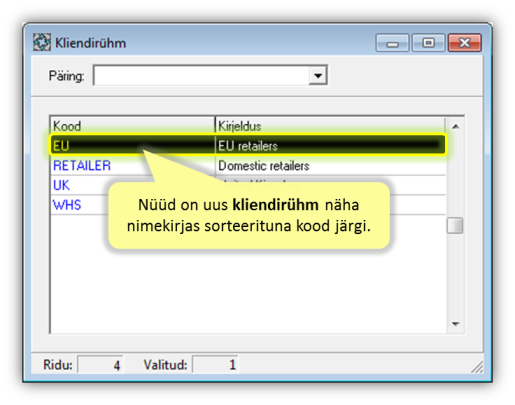Select the EU code row

(248, 145)
